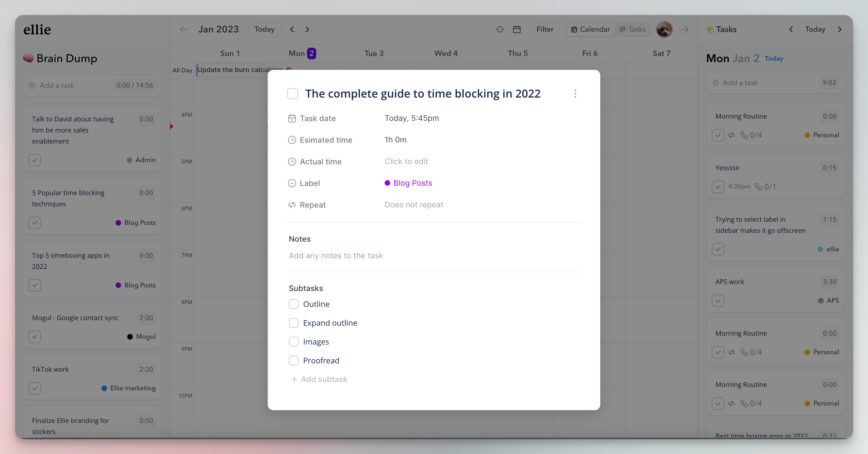Image resolution: width=868 pixels, height=454 pixels.
Task: Open the date picker calendar icon
Action: (517, 29)
